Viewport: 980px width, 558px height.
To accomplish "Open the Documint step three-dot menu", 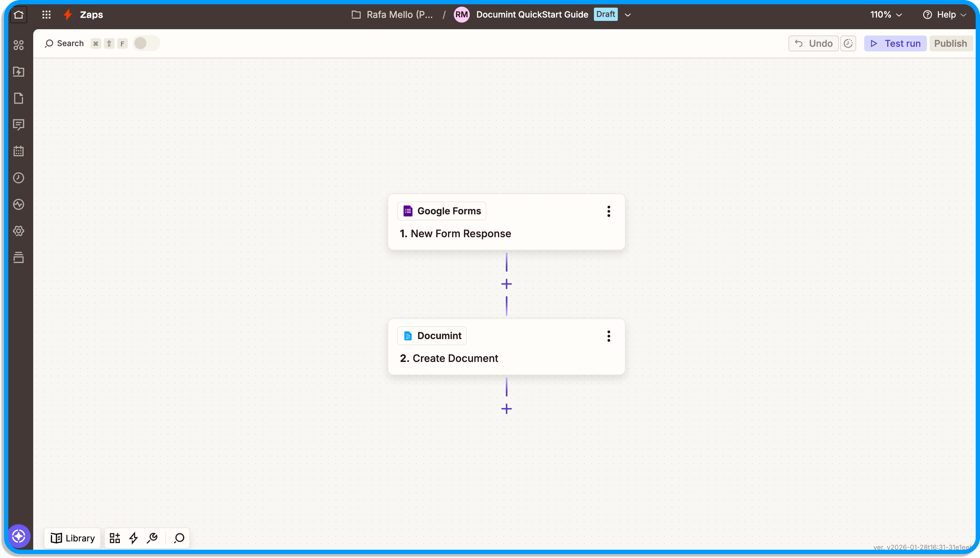I will (x=609, y=336).
